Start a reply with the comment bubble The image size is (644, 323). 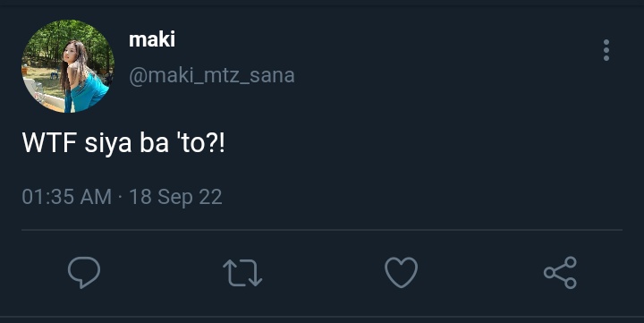click(84, 272)
